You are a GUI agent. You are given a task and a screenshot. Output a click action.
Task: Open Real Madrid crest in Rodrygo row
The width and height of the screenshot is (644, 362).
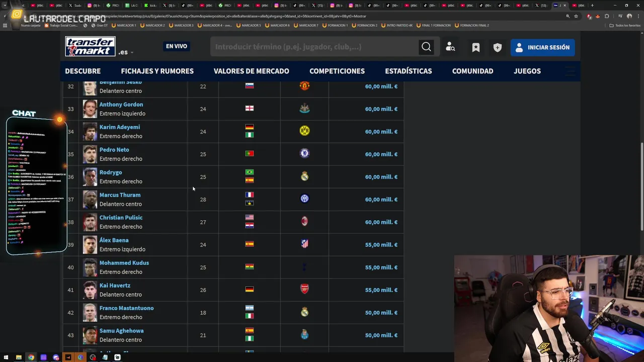tap(304, 176)
